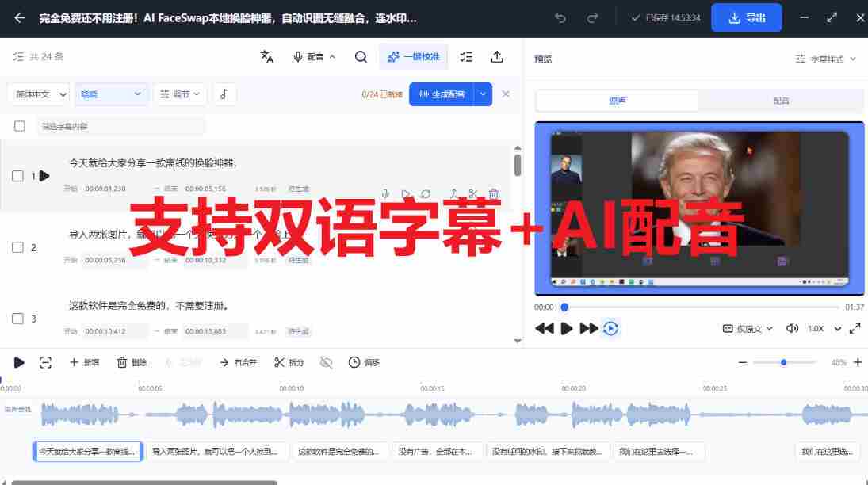Tick the checkbox for subtitle 3
The image size is (868, 485).
17,319
